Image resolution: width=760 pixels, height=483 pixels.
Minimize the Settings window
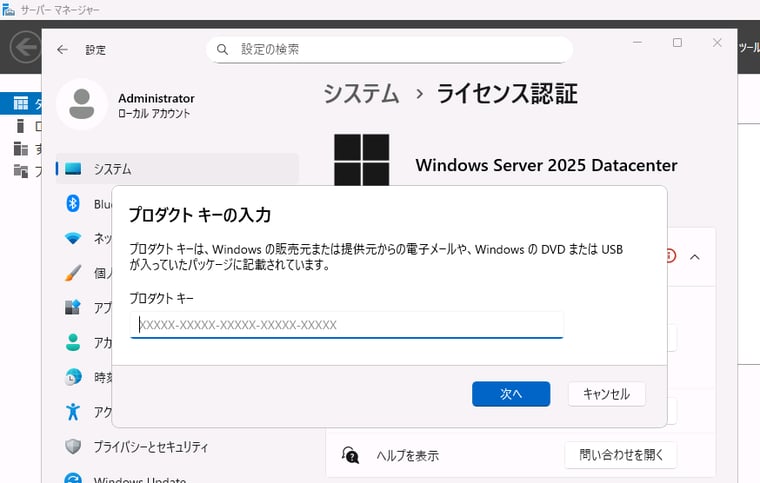637,43
